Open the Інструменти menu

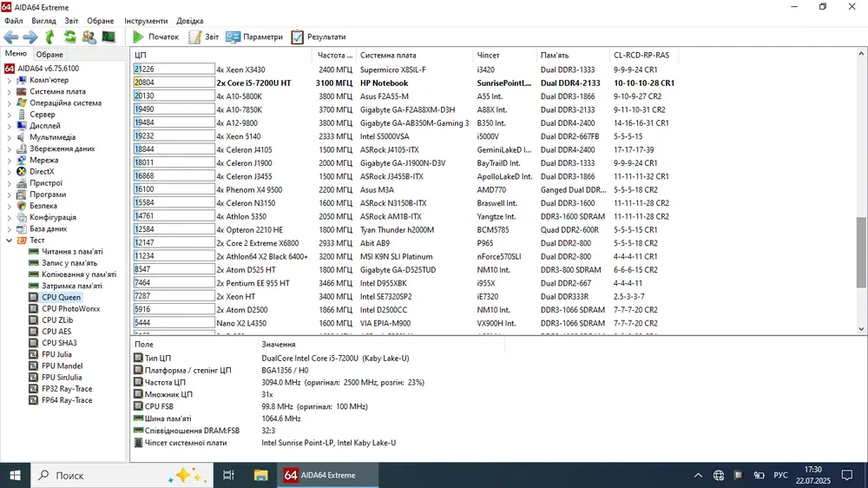146,20
